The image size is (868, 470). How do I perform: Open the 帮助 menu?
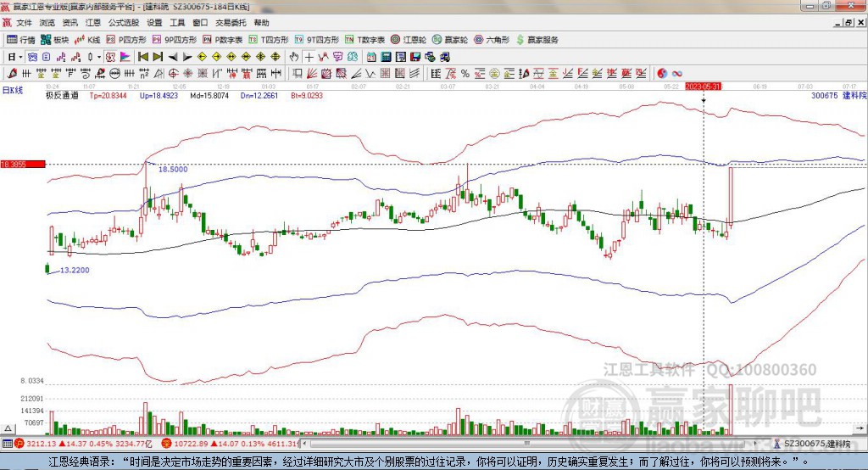tap(261, 23)
